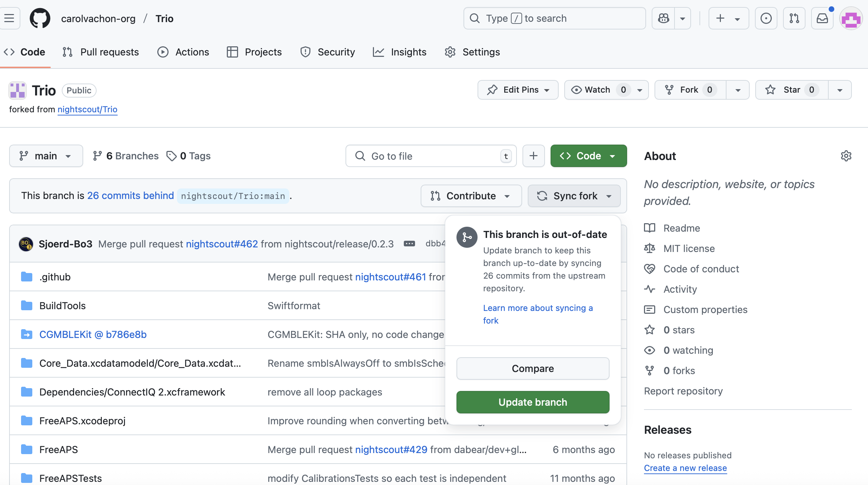This screenshot has height=485, width=868.
Task: Open the nightscout/Trio upstream link
Action: [x=87, y=109]
